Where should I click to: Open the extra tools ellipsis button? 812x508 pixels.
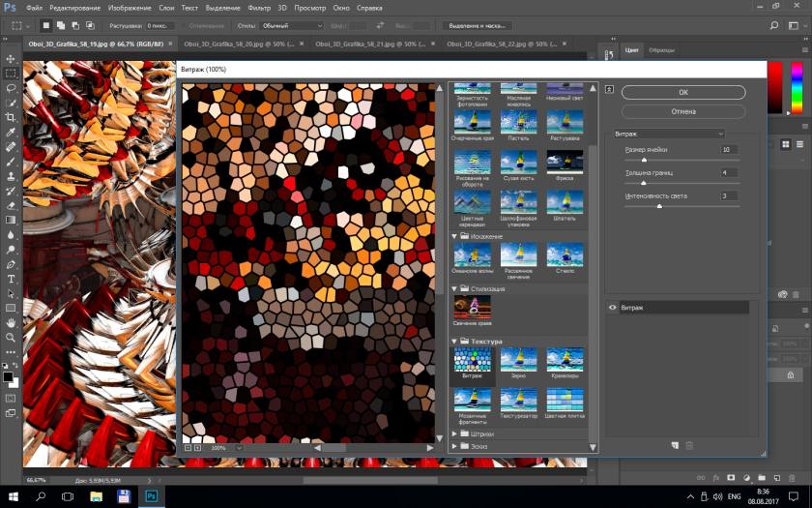[11, 352]
